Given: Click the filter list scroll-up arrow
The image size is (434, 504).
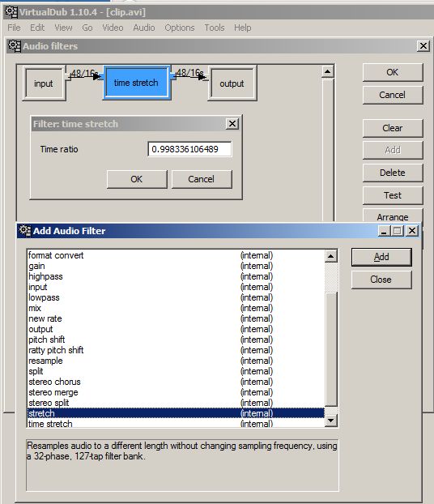Looking at the screenshot, I should (331, 256).
